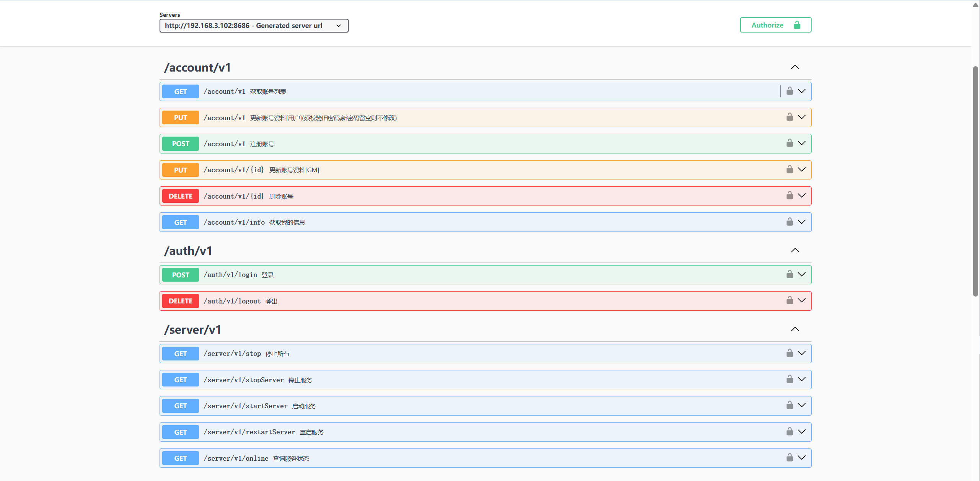
Task: Click the vertical page scrollbar
Action: click(x=975, y=181)
